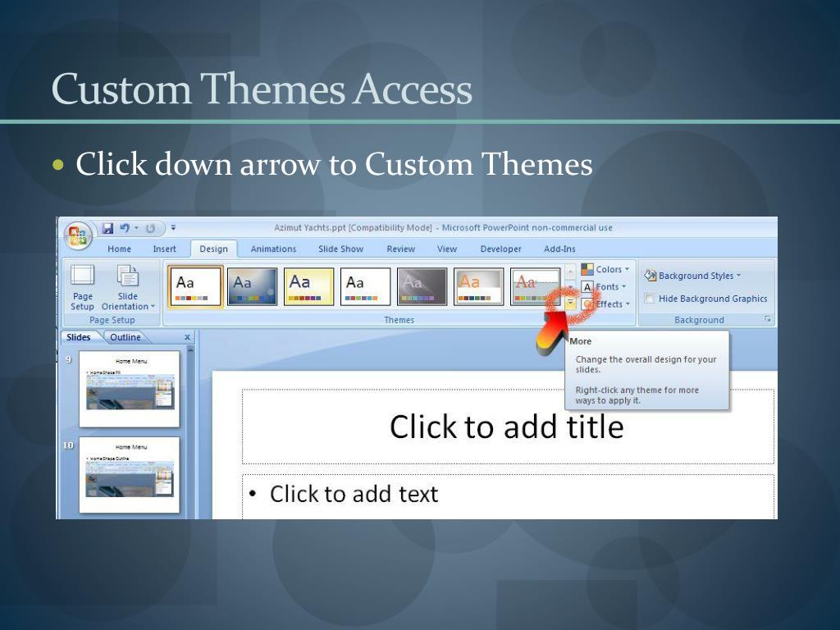Image resolution: width=840 pixels, height=630 pixels.
Task: Switch to the Slides pane tab
Action: click(79, 337)
